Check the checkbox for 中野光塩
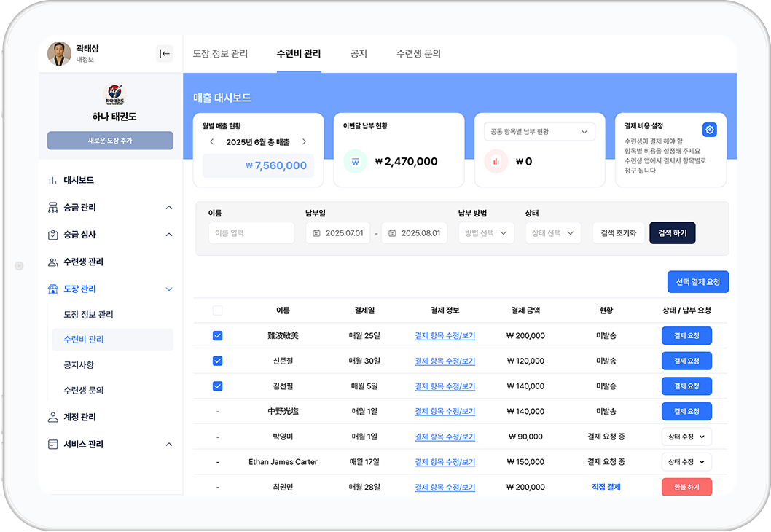 (216, 411)
